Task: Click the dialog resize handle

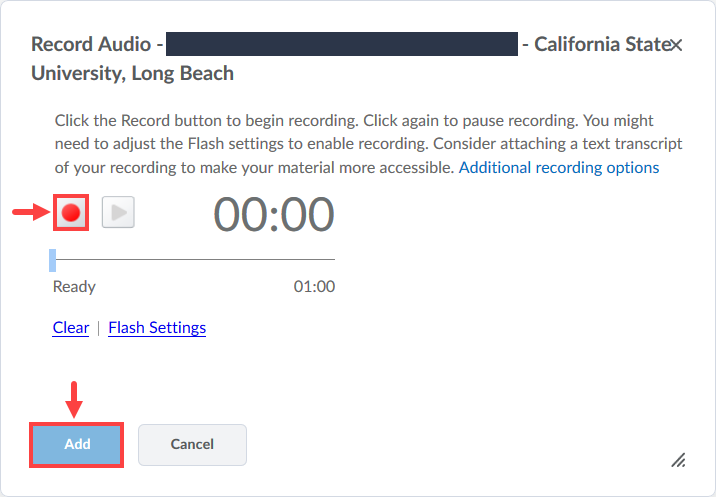Action: coord(678,459)
